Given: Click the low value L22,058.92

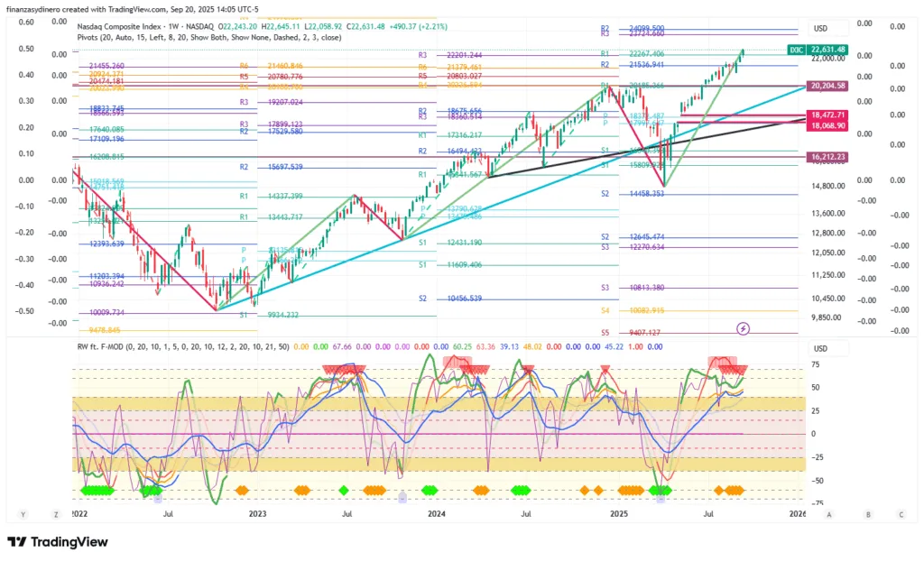Looking at the screenshot, I should tap(323, 26).
